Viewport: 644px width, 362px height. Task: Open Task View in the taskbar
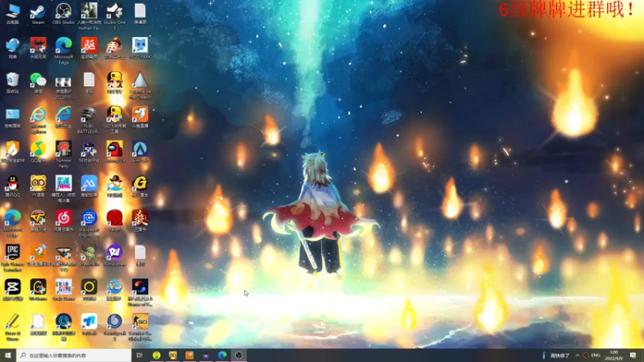(x=139, y=356)
